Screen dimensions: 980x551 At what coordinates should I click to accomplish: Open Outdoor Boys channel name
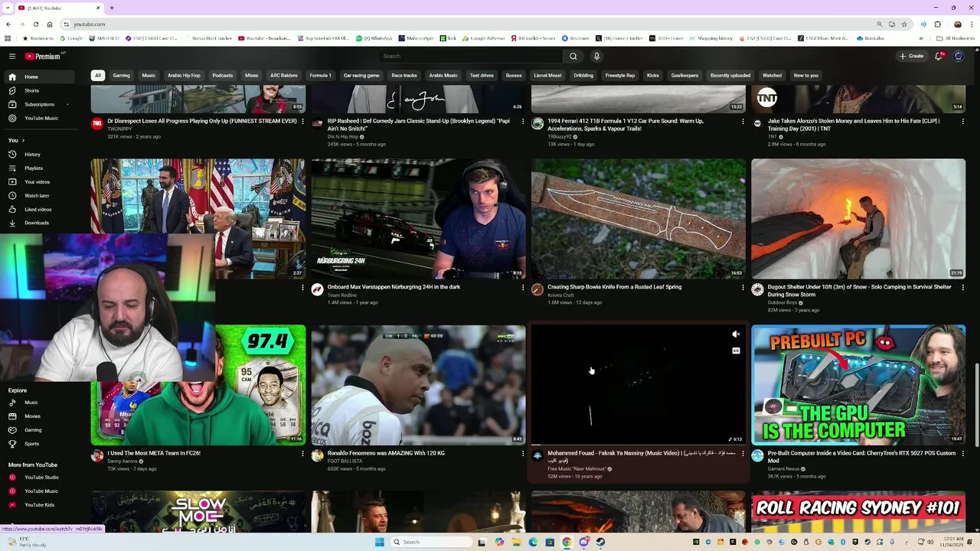pyautogui.click(x=782, y=302)
